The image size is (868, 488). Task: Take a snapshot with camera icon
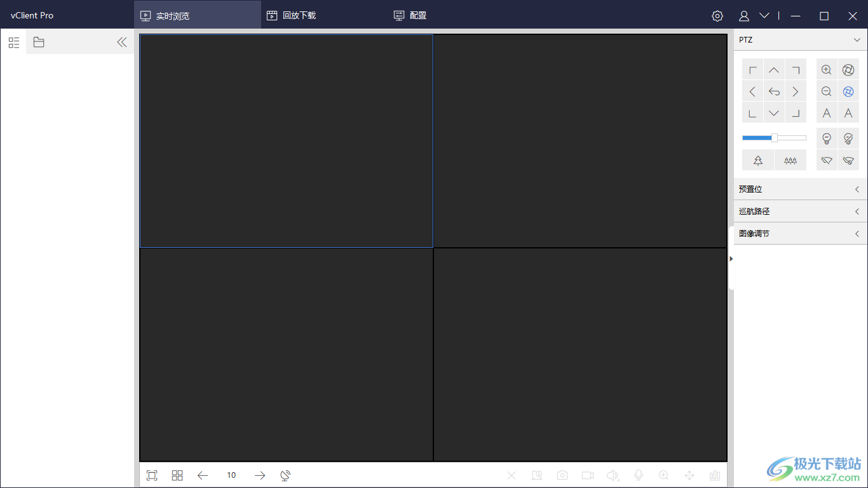click(x=562, y=475)
